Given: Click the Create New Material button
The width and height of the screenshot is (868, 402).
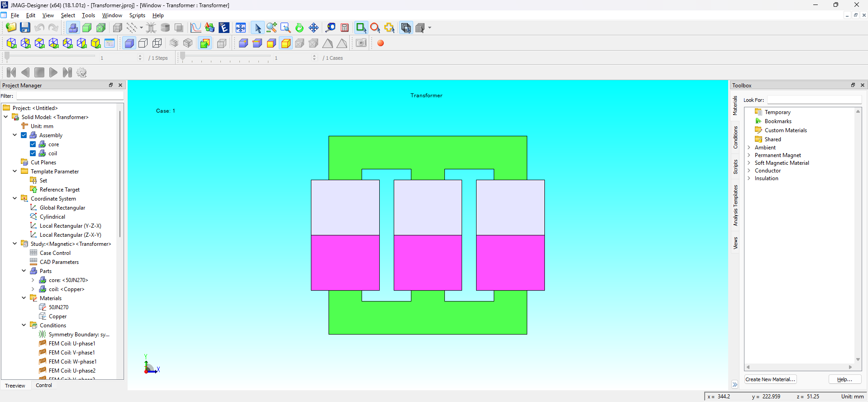Looking at the screenshot, I should pyautogui.click(x=770, y=379).
